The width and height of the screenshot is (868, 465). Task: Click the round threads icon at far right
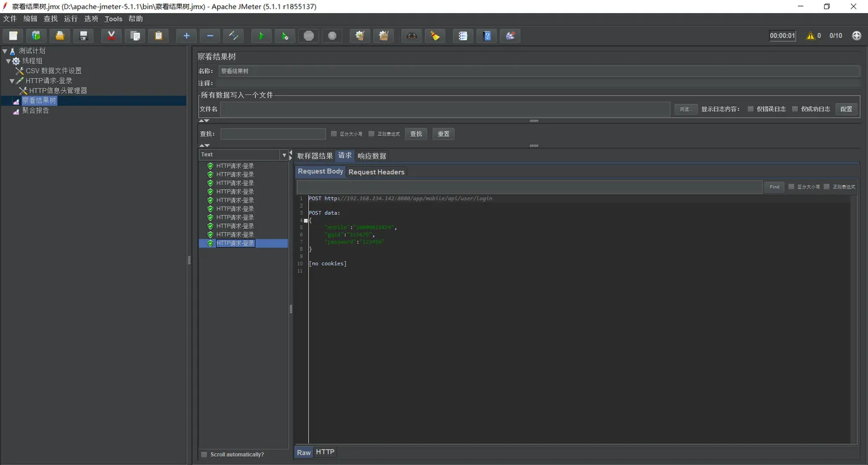click(857, 36)
